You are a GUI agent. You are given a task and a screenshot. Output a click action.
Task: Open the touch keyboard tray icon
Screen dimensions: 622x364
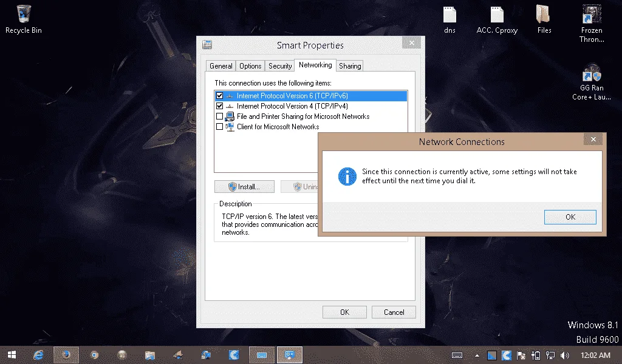[457, 356]
